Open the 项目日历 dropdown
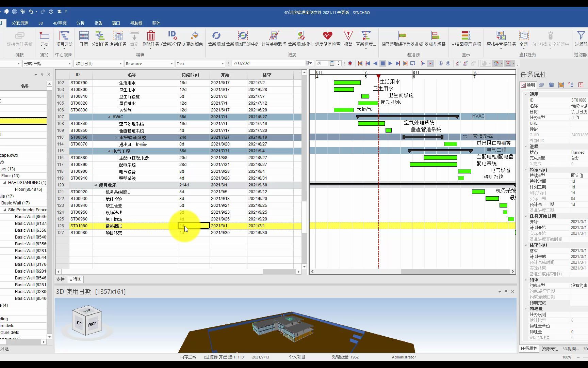The width and height of the screenshot is (588, 368). 120,64
